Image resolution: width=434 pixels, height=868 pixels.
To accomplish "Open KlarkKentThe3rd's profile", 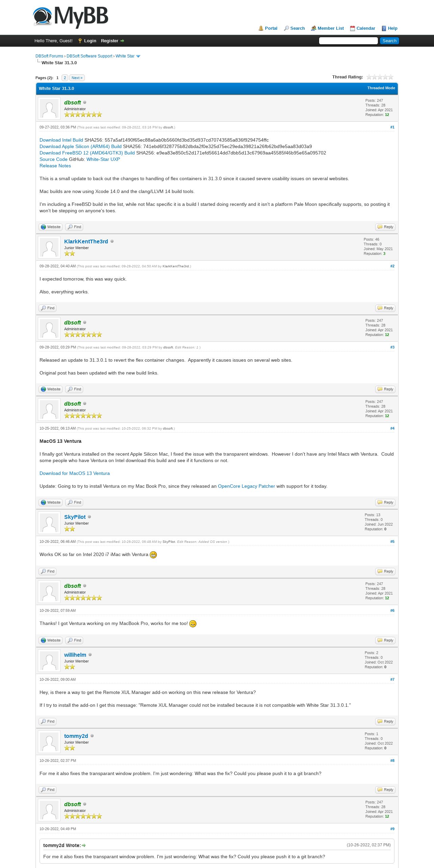I will 86,241.
